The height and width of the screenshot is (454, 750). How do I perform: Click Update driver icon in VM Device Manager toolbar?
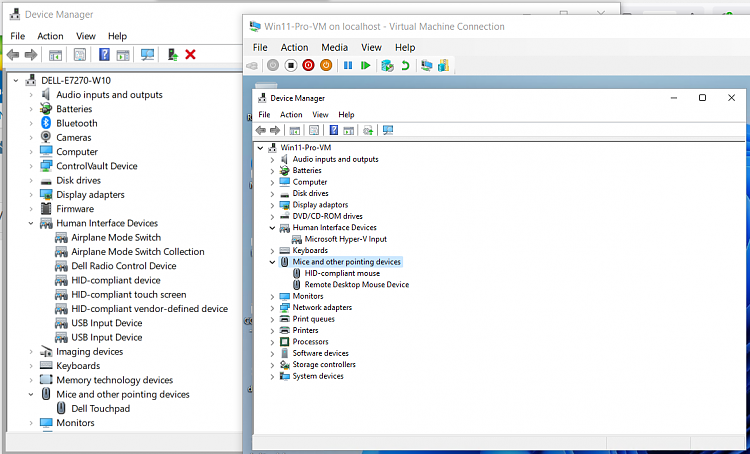[367, 130]
